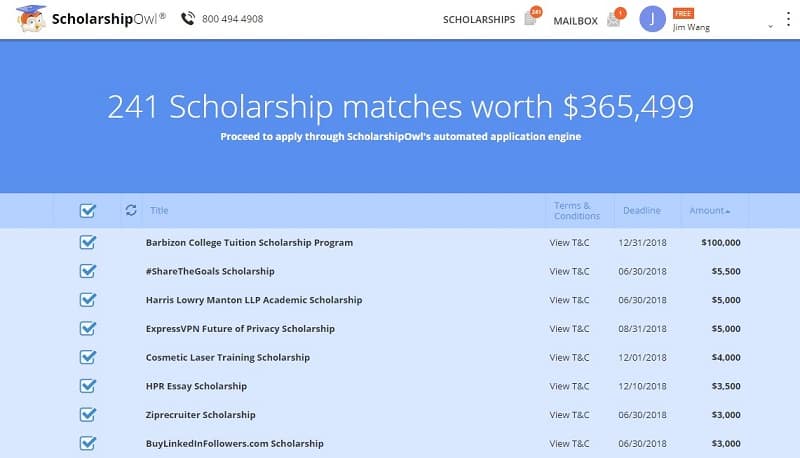Sort by the Amount column header

pyautogui.click(x=709, y=210)
